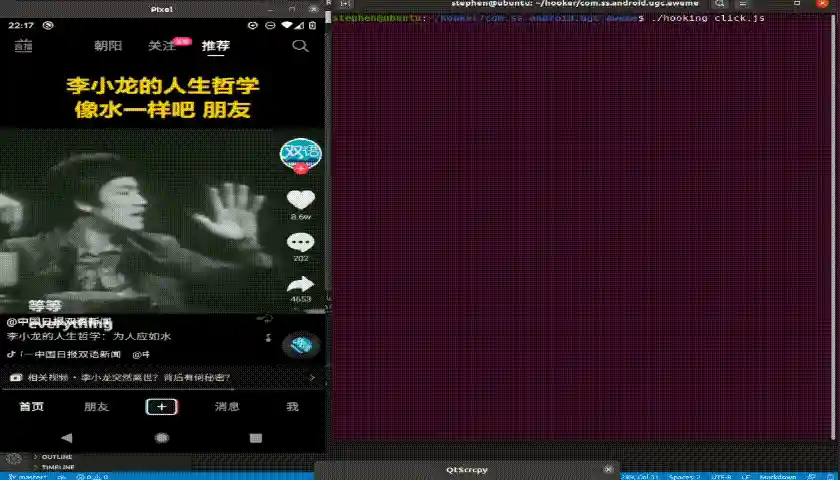The image size is (840, 480).
Task: Click the line and column status item
Action: 640,476
